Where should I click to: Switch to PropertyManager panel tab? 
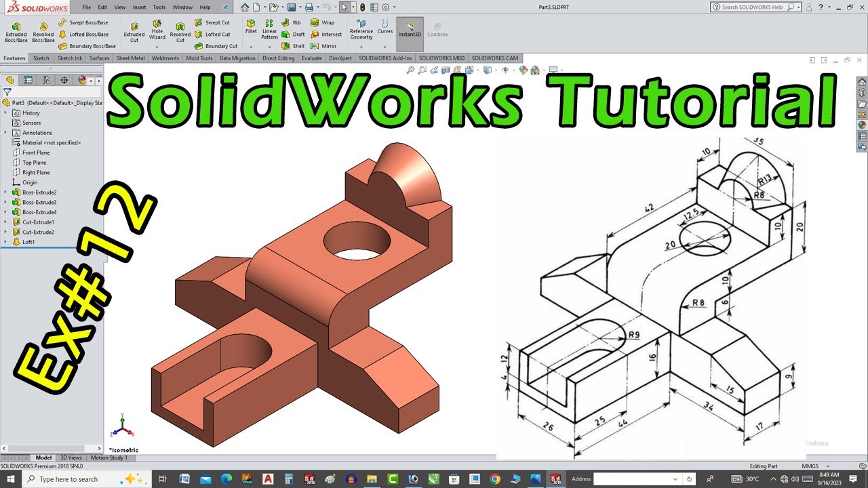tap(28, 80)
